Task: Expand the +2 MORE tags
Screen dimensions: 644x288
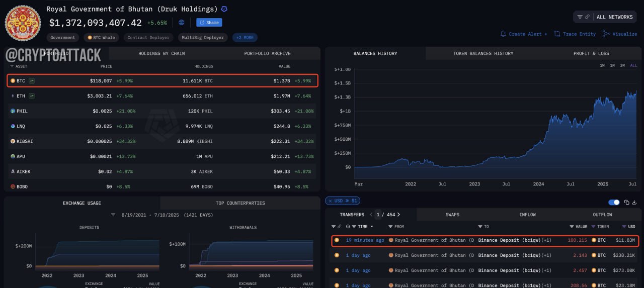Action: [245, 38]
